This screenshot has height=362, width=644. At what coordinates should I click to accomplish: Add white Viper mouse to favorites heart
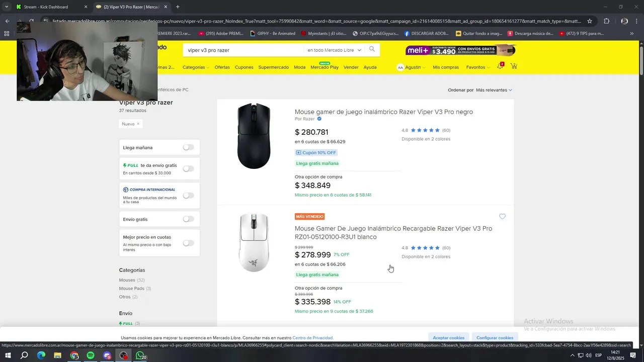502,217
